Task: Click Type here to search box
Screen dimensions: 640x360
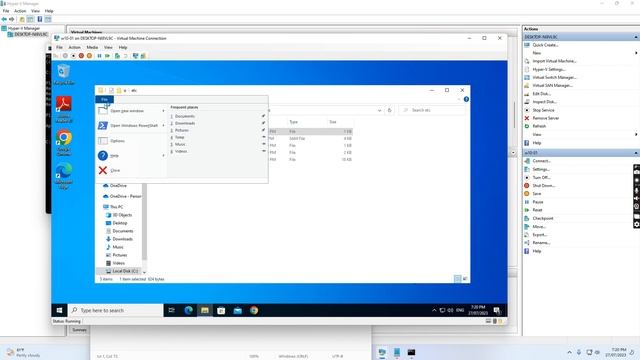Action: (x=116, y=310)
